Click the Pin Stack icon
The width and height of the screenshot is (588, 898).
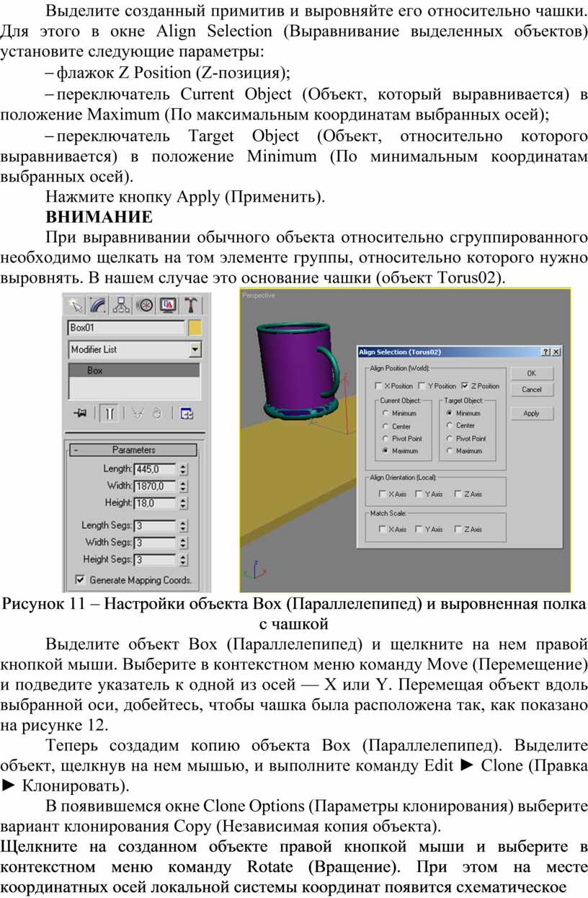[x=80, y=413]
